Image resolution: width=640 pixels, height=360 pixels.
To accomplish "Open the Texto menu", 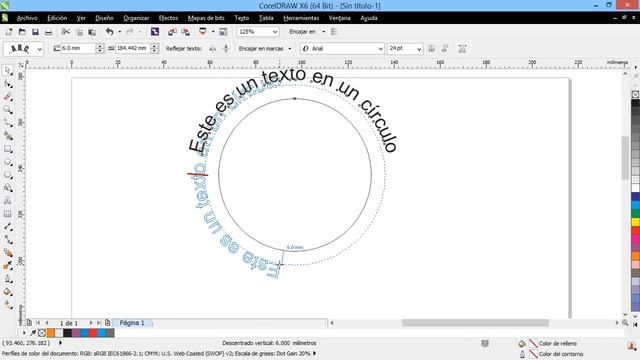I will [242, 18].
